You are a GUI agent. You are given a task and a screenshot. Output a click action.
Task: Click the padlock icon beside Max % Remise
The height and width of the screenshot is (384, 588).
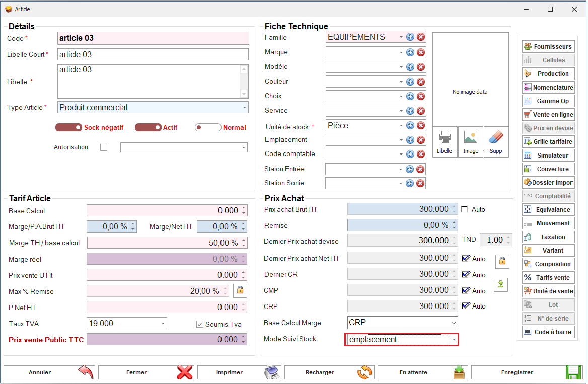click(x=240, y=290)
